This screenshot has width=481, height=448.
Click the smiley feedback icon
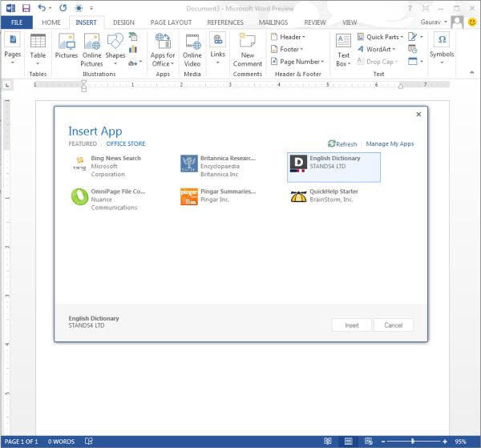pyautogui.click(x=472, y=22)
